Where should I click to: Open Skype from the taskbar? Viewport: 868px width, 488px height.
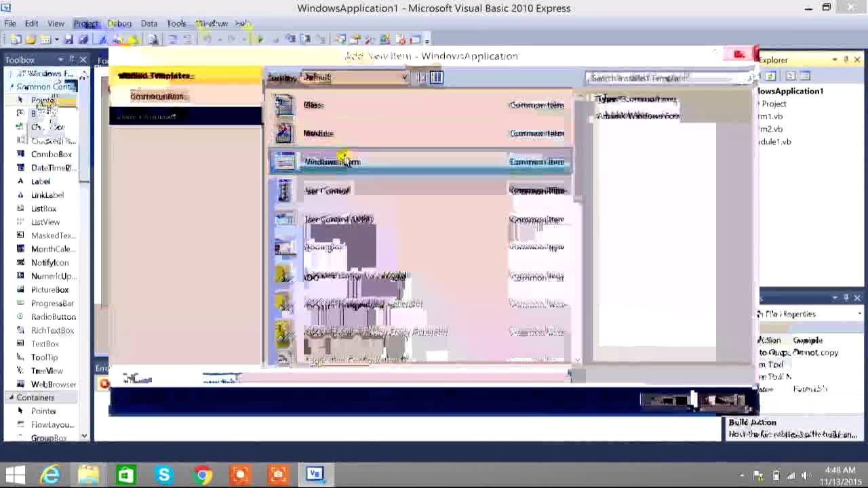pyautogui.click(x=164, y=474)
